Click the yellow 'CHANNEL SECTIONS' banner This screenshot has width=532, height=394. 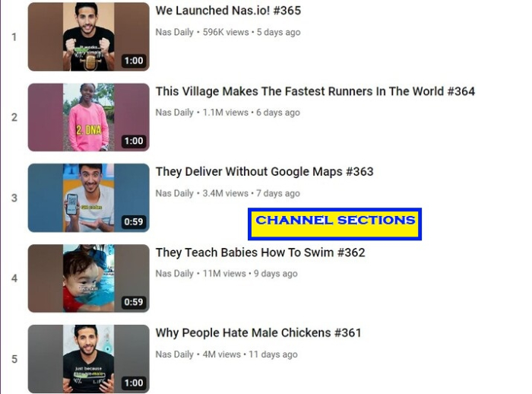(x=335, y=224)
